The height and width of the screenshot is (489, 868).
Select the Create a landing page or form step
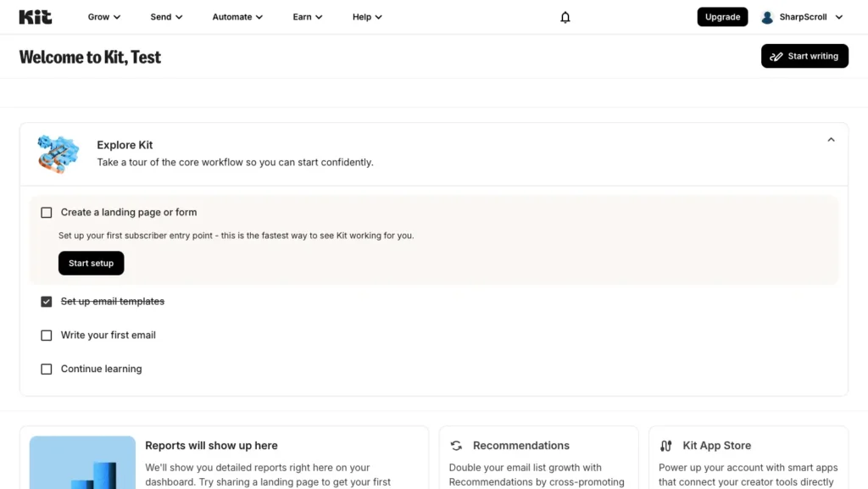pyautogui.click(x=129, y=213)
